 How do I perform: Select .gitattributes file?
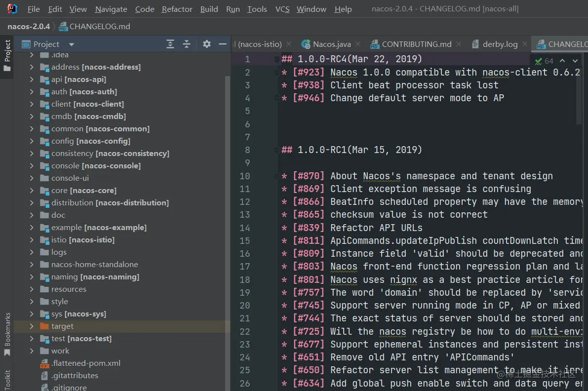(x=70, y=376)
